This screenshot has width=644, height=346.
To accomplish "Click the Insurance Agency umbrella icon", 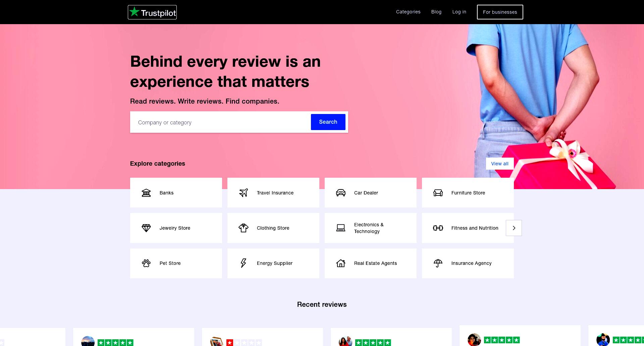I will (x=438, y=263).
